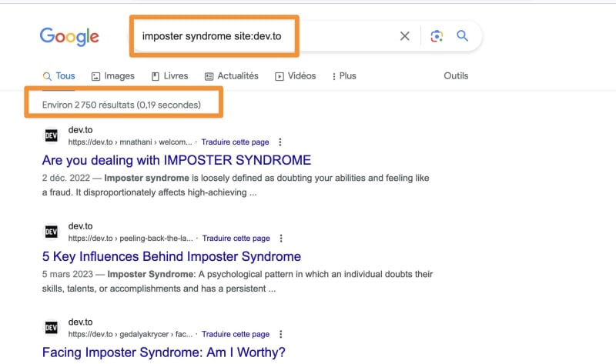Switch to the Livres tab
The height and width of the screenshot is (364, 616).
tap(170, 75)
